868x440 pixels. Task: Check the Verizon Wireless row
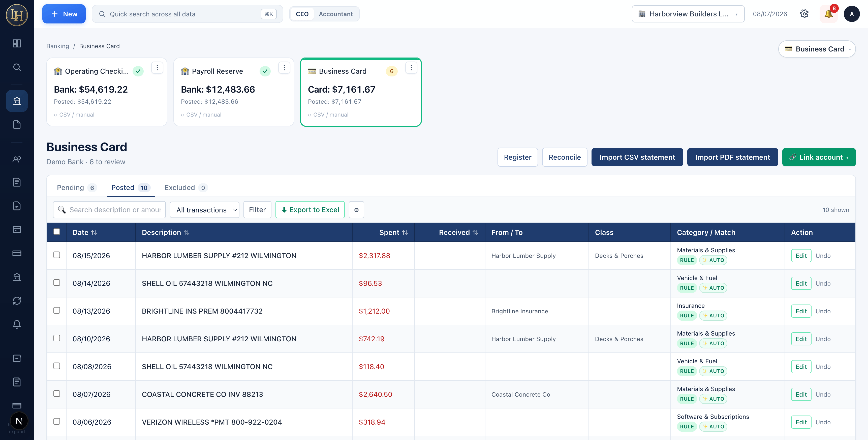tap(57, 421)
